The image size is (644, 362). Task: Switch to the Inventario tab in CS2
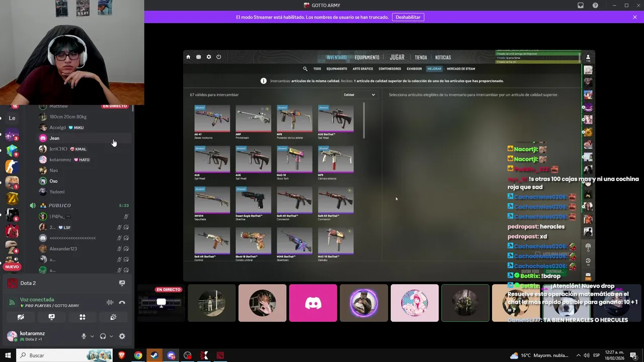point(337,57)
